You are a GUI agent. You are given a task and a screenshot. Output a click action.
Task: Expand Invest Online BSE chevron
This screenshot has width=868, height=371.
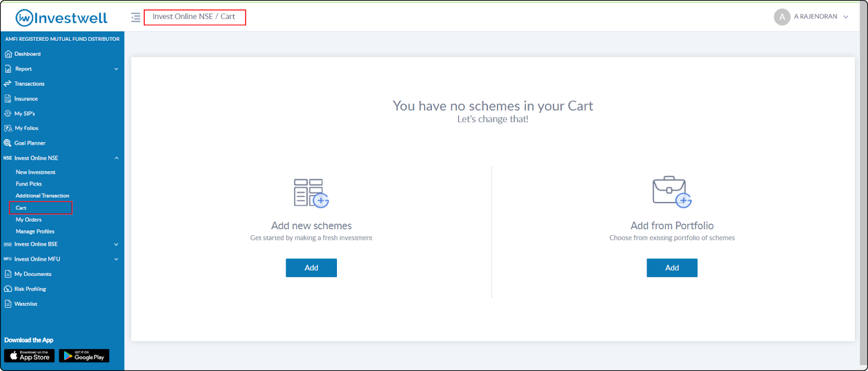(116, 244)
